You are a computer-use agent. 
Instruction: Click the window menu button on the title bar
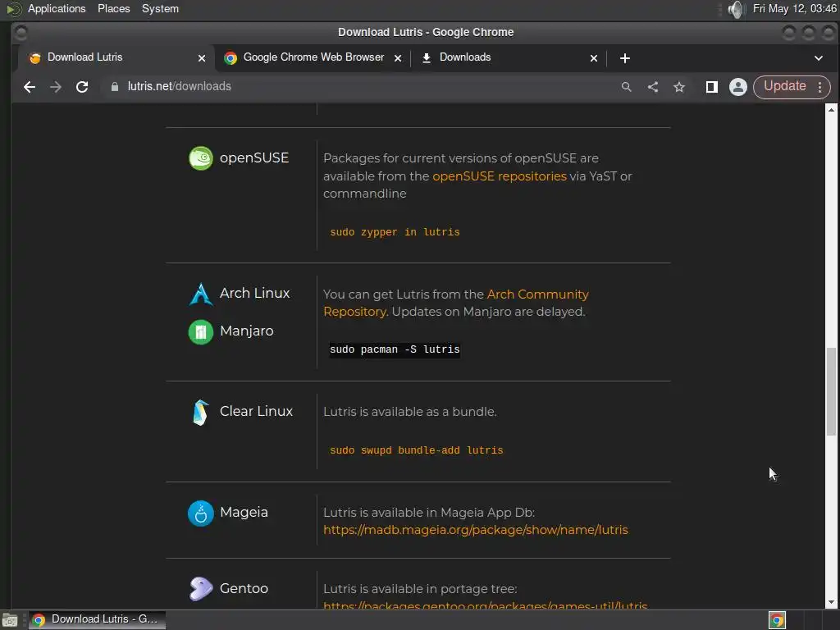(21, 33)
